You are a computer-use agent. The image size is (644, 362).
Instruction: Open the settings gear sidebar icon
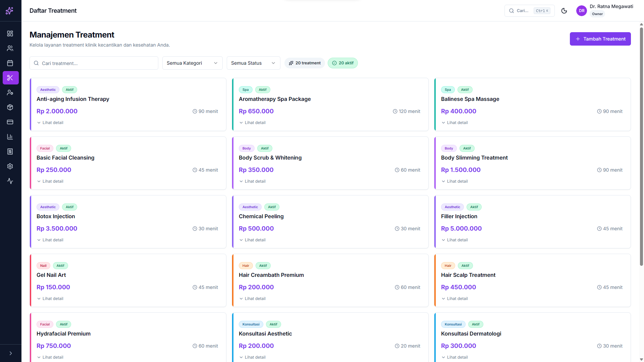pyautogui.click(x=10, y=166)
